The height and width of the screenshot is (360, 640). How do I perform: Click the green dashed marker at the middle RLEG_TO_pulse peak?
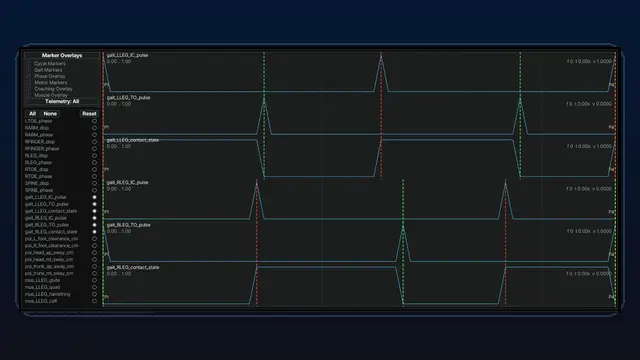coord(403,243)
